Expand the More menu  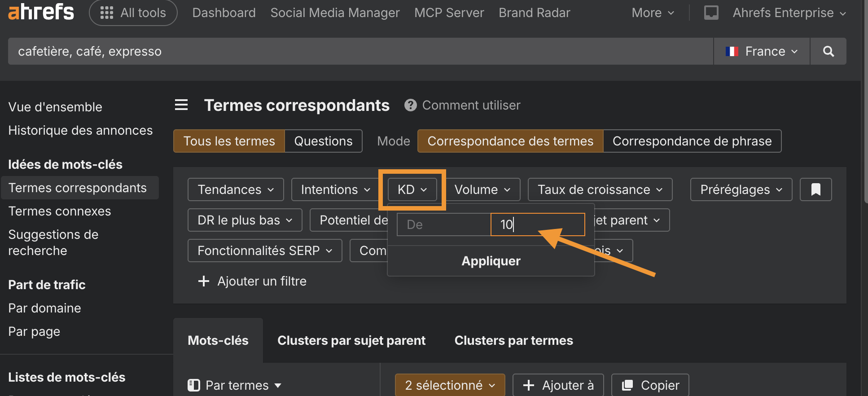click(653, 13)
